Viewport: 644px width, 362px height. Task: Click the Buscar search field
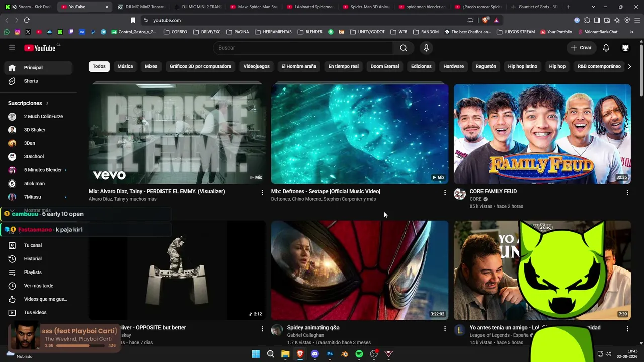(303, 48)
